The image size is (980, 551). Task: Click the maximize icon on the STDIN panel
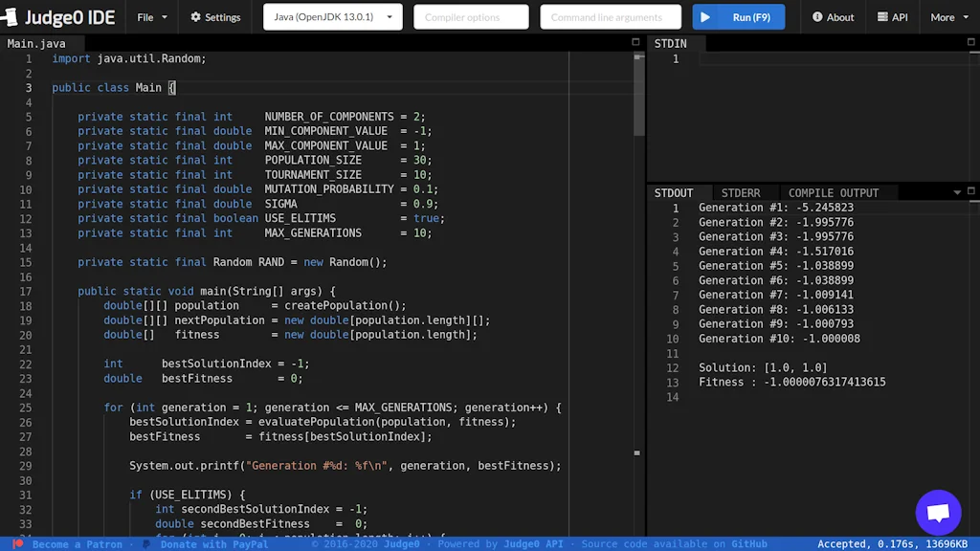pos(970,43)
